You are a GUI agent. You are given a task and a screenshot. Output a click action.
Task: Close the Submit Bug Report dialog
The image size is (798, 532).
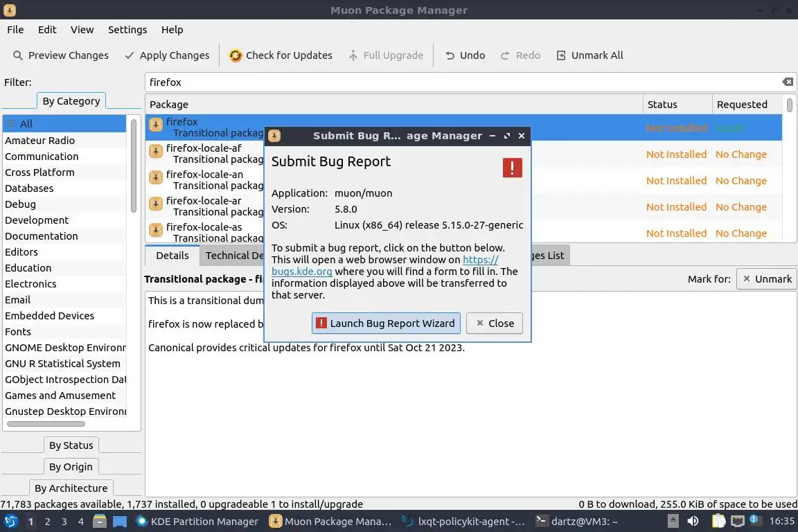click(494, 323)
